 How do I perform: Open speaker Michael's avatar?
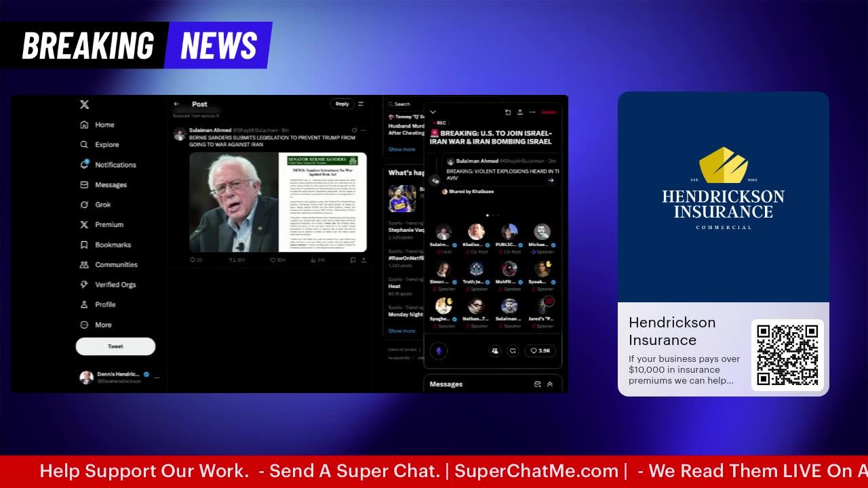pos(542,232)
